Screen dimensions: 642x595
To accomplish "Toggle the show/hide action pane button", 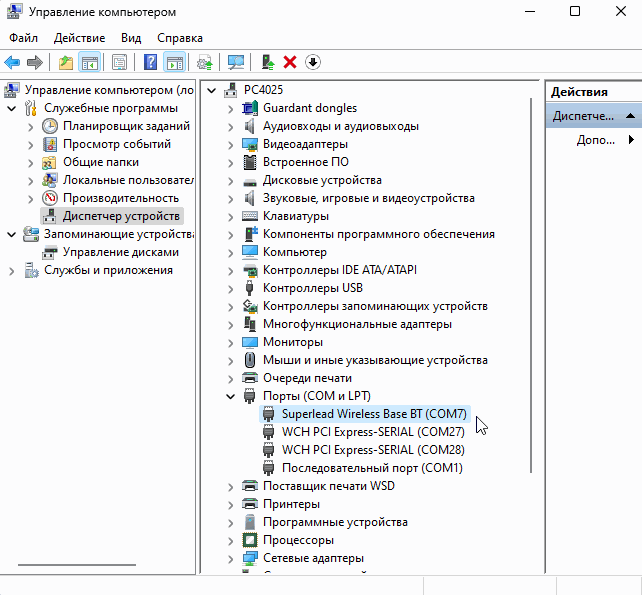I will 175,63.
